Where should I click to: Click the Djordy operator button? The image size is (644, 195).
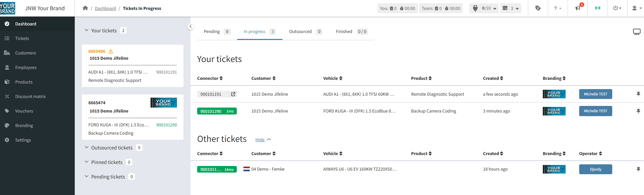click(595, 169)
